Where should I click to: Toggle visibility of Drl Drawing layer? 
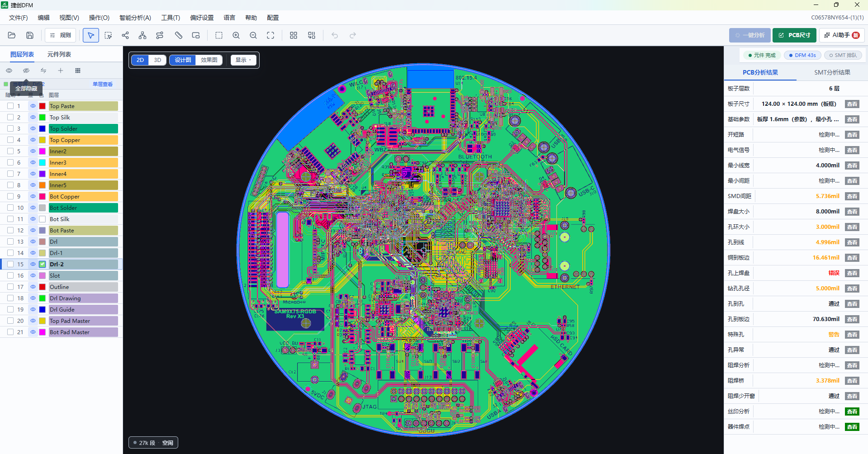pos(33,298)
